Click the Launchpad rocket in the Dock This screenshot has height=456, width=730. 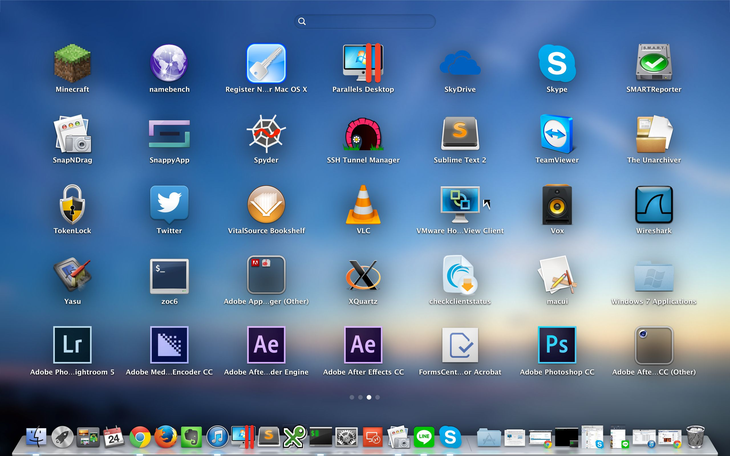point(62,437)
